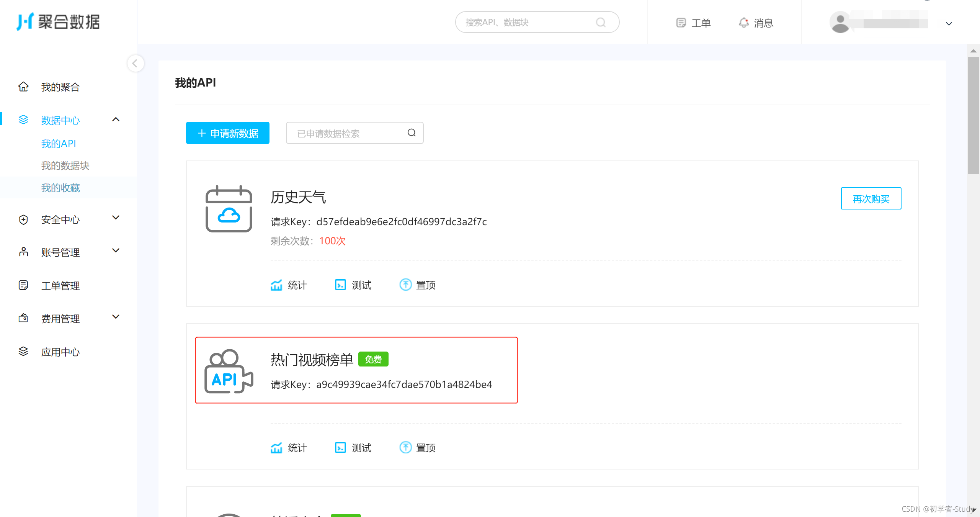Collapse the 数据中心 menu chevron
Screen dimensions: 980x517
[x=116, y=119]
